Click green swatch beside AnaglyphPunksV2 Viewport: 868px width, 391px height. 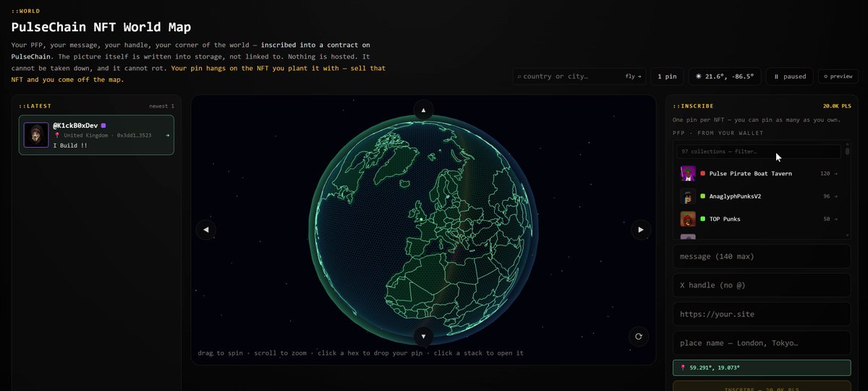click(703, 196)
